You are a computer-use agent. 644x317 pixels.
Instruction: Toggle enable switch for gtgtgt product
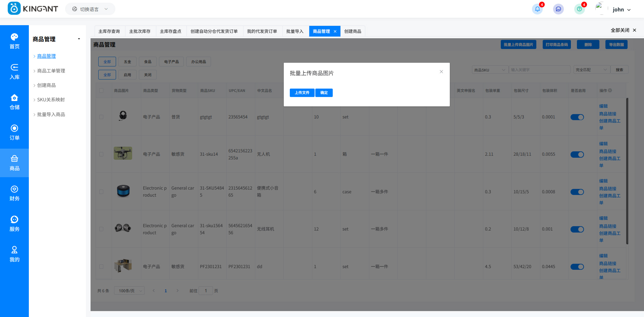click(x=577, y=117)
